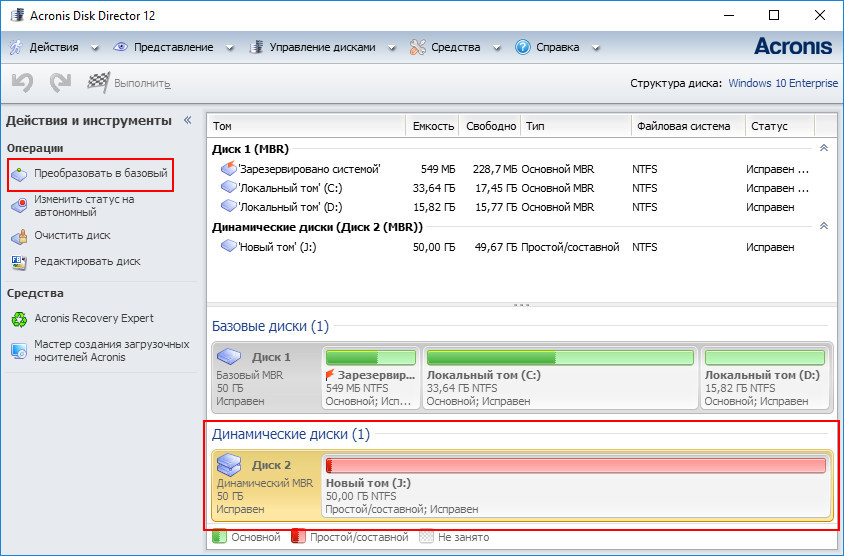The width and height of the screenshot is (844, 556).
Task: Click the Диск 1 drive icon in disk map
Action: 229,356
